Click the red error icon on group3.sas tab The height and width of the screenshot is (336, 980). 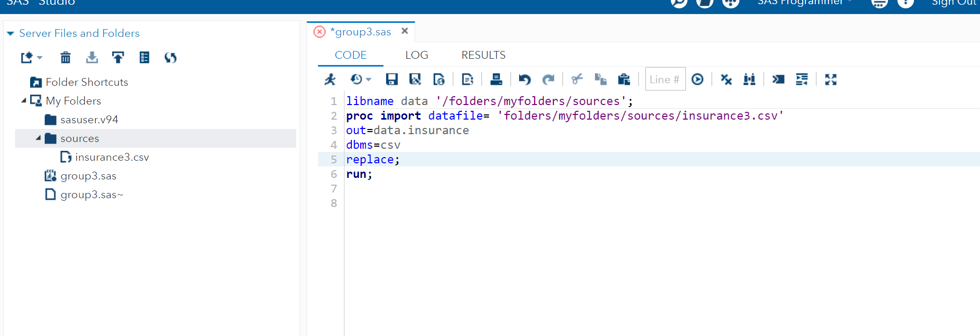point(320,32)
